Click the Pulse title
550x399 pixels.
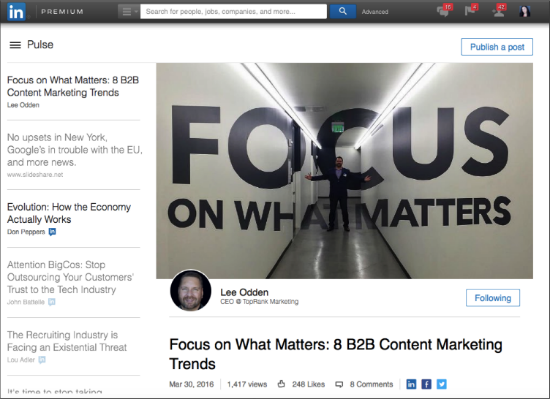click(x=40, y=45)
